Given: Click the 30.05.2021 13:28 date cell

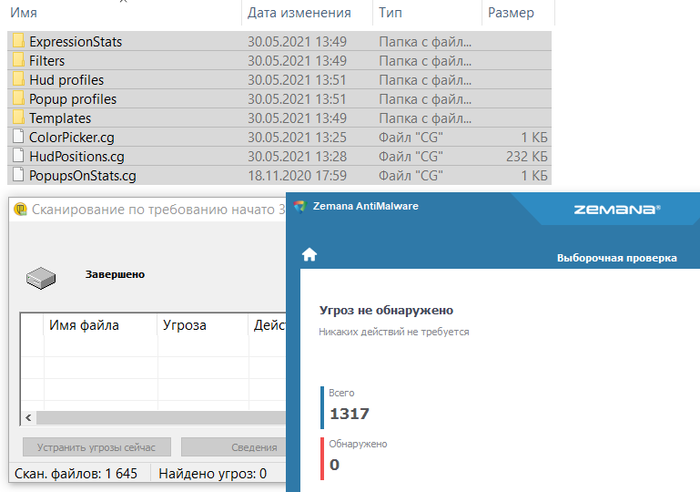Looking at the screenshot, I should 297,157.
